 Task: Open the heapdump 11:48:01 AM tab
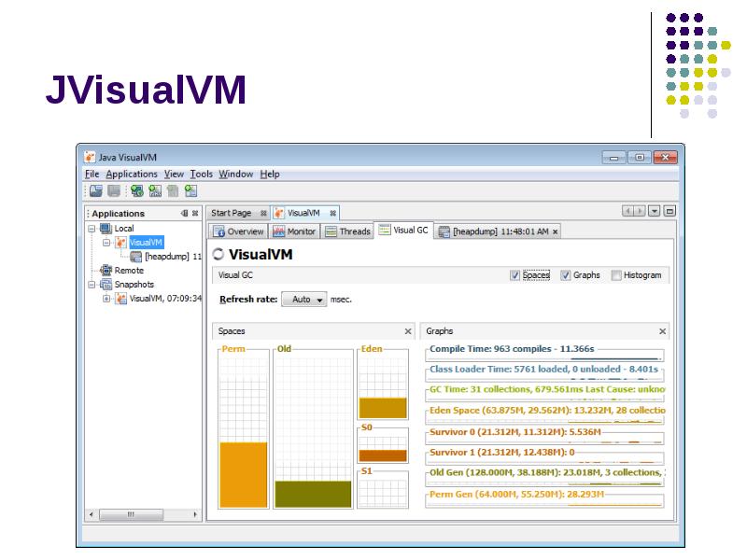[x=498, y=231]
